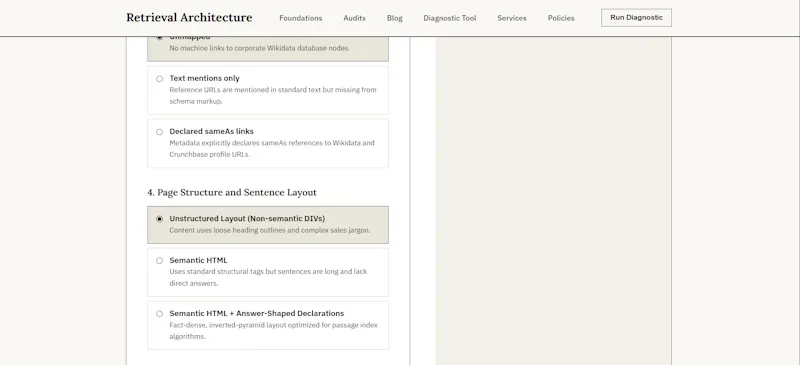Image resolution: width=800 pixels, height=365 pixels.
Task: Open the Policies nav item
Action: 561,18
